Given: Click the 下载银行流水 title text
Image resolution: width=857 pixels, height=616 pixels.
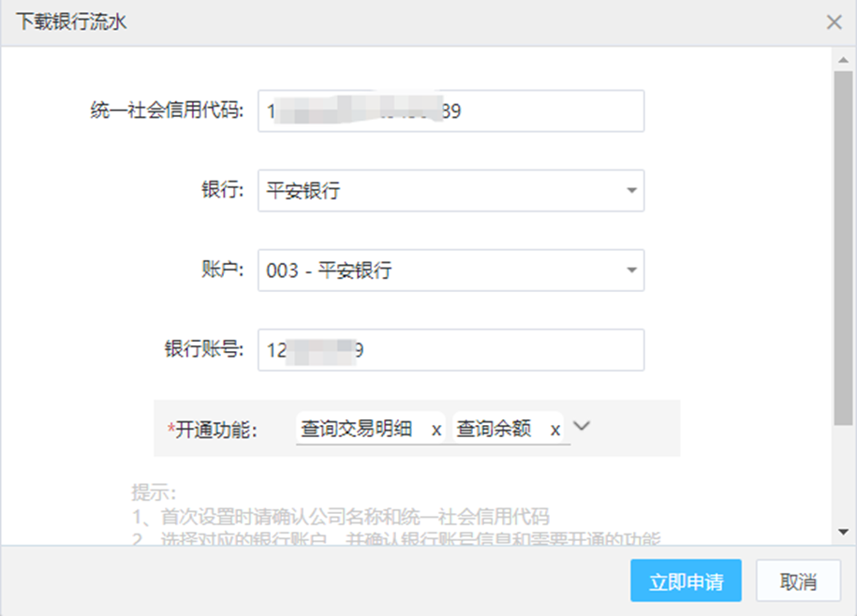Looking at the screenshot, I should tap(71, 22).
